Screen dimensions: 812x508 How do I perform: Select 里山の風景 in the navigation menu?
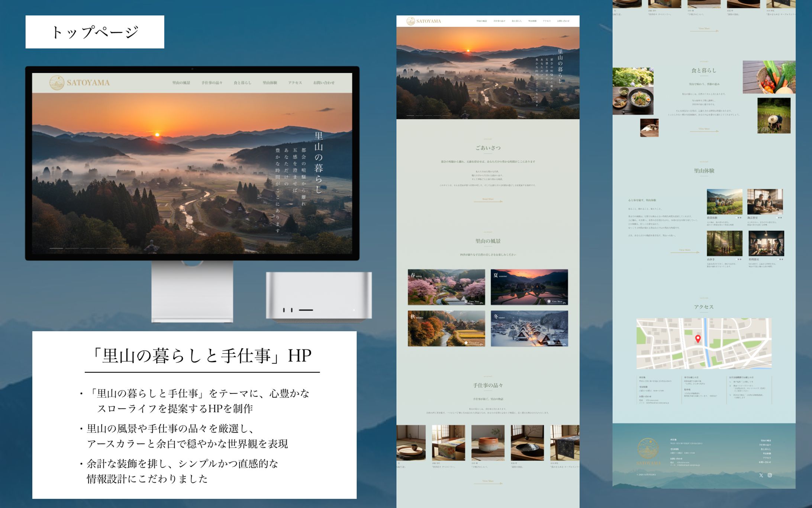click(x=481, y=20)
